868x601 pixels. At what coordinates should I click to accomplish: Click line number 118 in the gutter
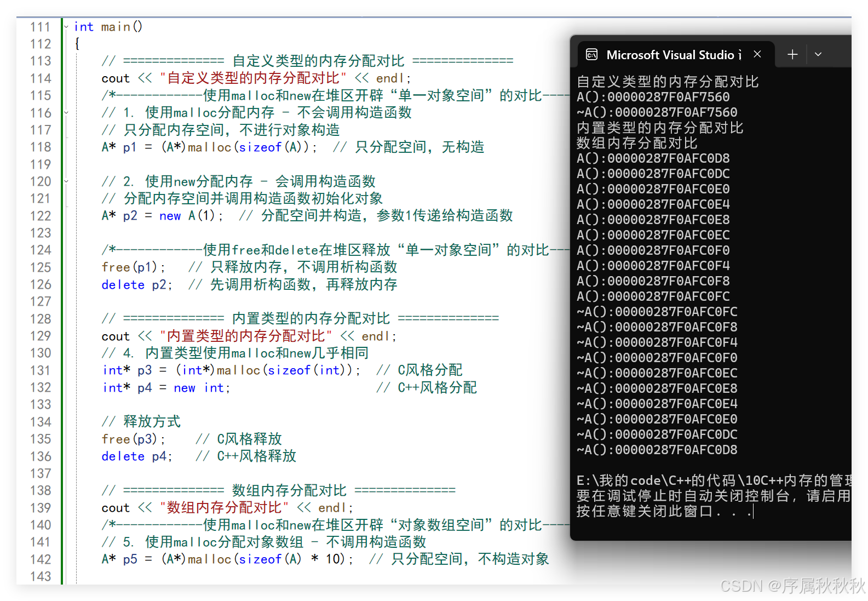point(41,147)
